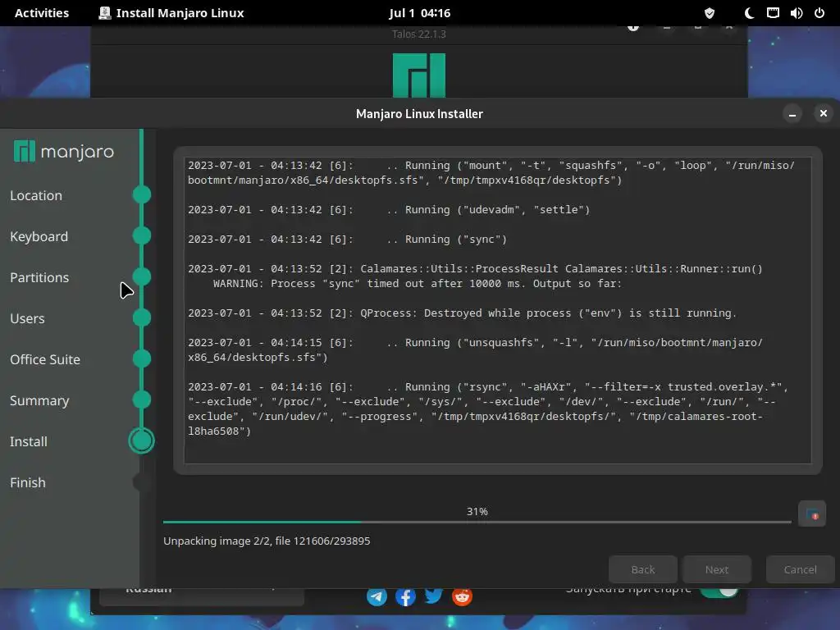840x630 pixels.
Task: Select the Office Suite step
Action: click(x=45, y=359)
